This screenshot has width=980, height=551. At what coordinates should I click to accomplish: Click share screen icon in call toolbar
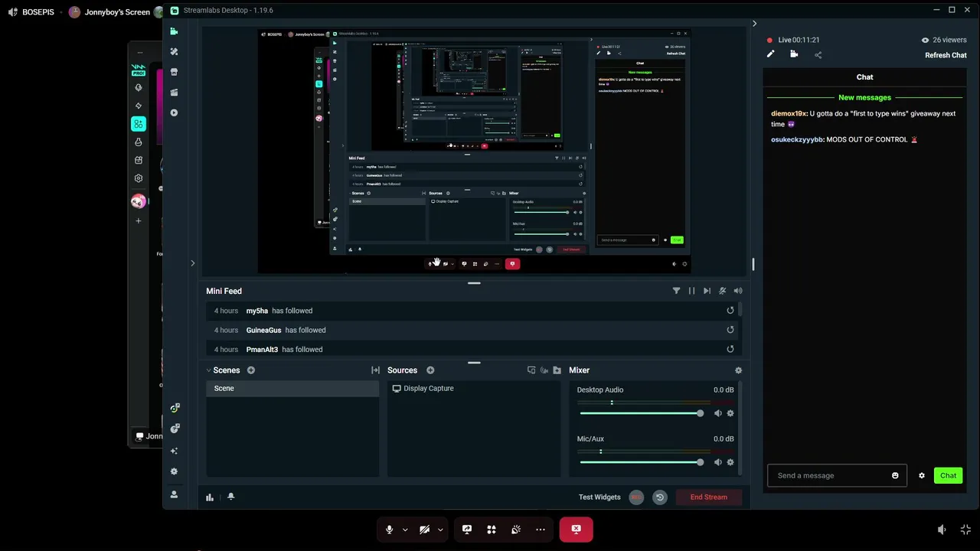[467, 530]
